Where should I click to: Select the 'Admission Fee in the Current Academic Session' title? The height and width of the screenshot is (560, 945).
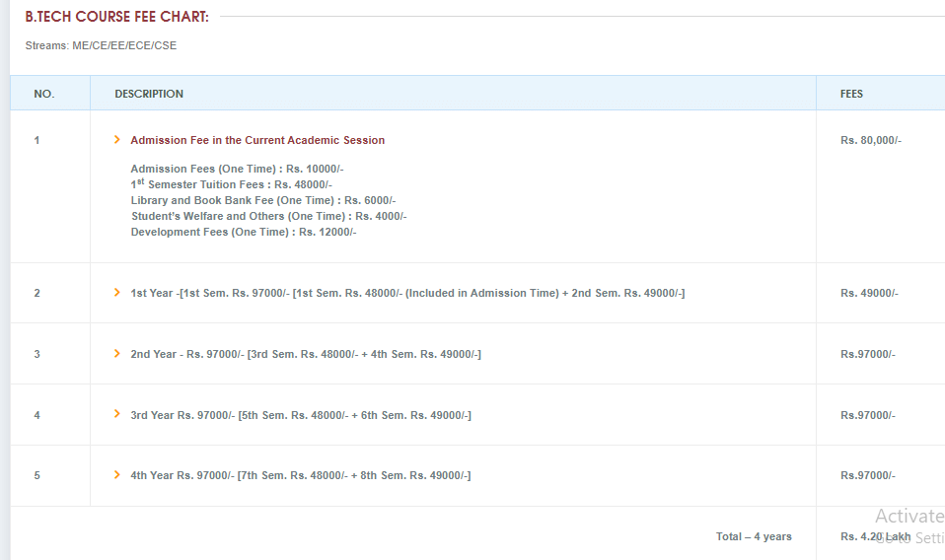pos(257,140)
